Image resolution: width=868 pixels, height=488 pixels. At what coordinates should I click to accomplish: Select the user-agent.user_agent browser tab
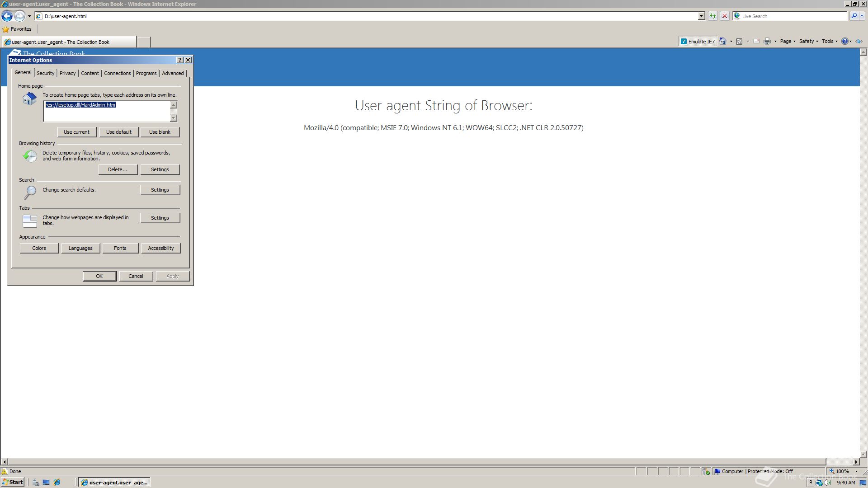(x=69, y=42)
